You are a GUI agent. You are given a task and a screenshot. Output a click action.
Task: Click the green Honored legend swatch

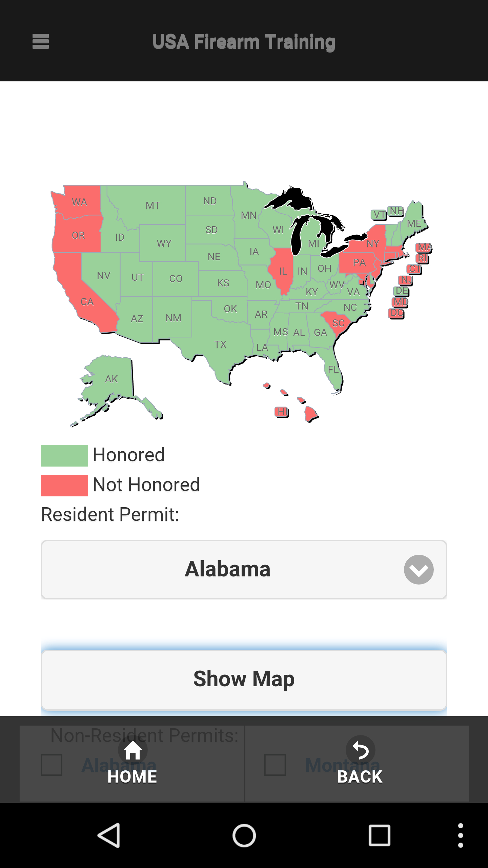(64, 455)
